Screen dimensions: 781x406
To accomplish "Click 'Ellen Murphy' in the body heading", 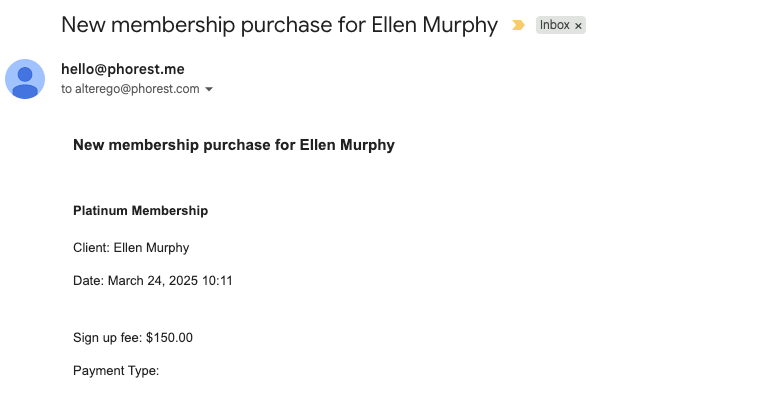I will (347, 145).
